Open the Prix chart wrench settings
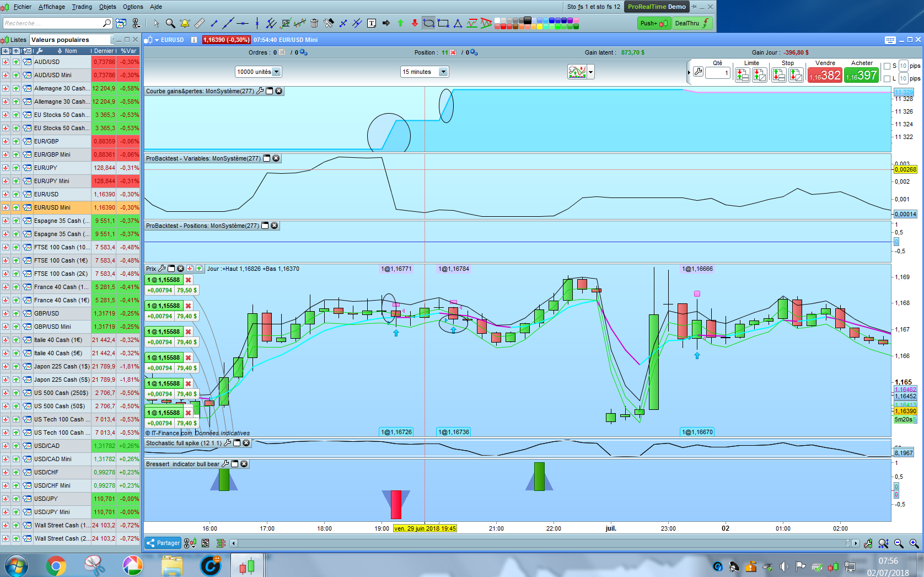 [x=162, y=269]
